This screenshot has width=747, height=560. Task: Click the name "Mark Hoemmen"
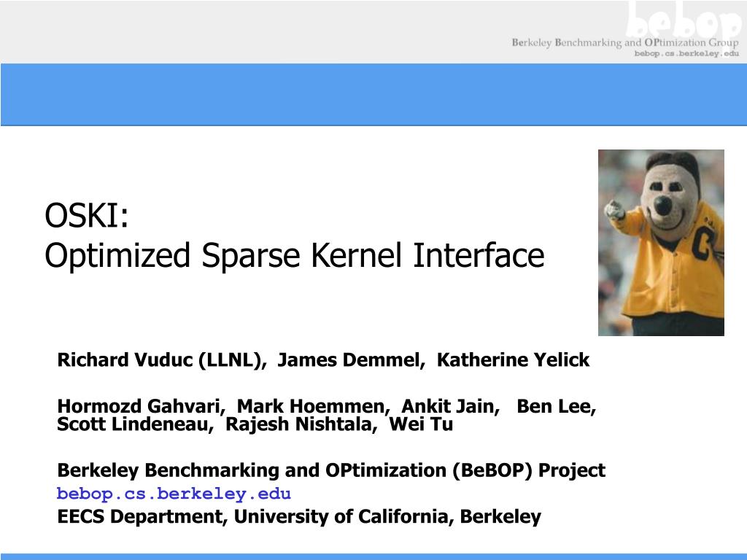click(x=311, y=406)
